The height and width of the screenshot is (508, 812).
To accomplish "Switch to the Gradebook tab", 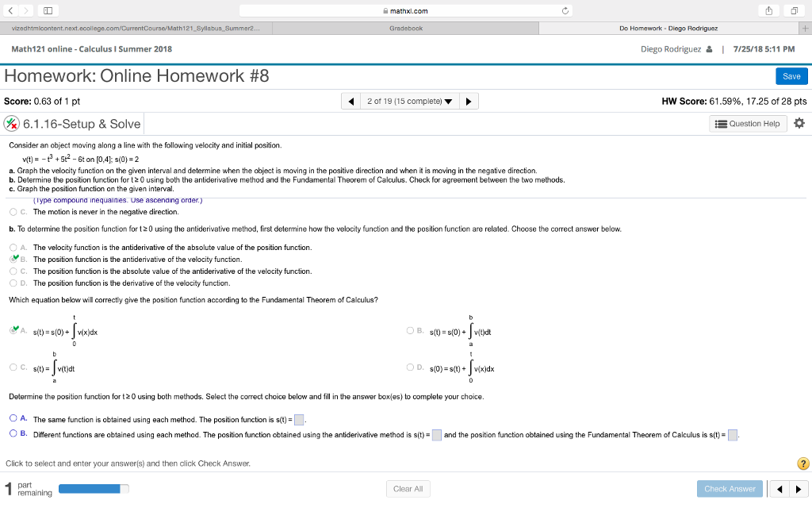I will point(404,28).
